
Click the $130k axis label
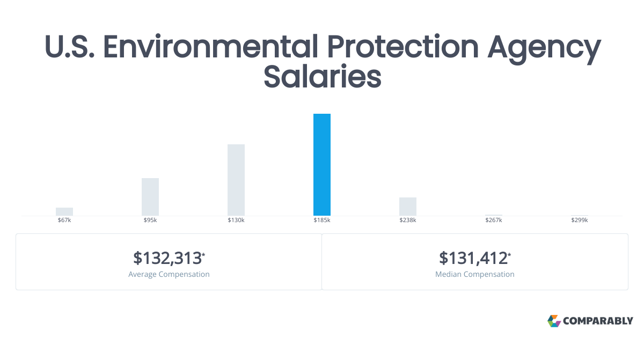click(x=236, y=220)
